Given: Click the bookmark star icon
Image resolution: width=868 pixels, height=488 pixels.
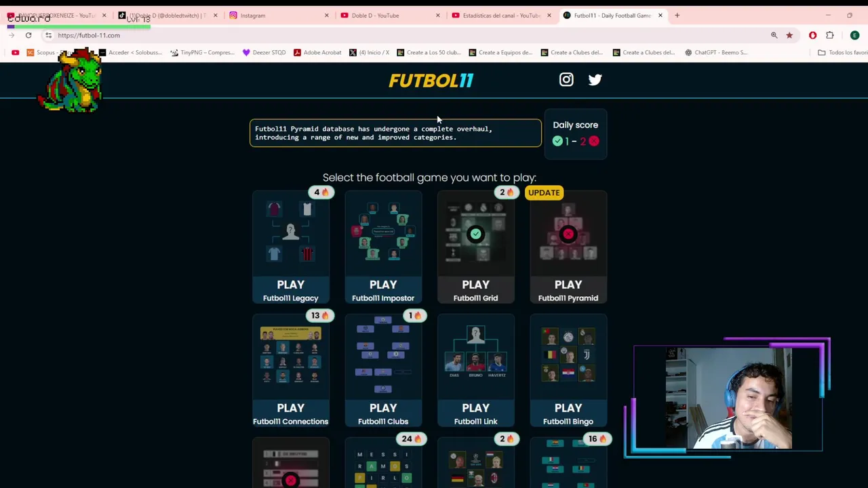Looking at the screenshot, I should pos(789,35).
